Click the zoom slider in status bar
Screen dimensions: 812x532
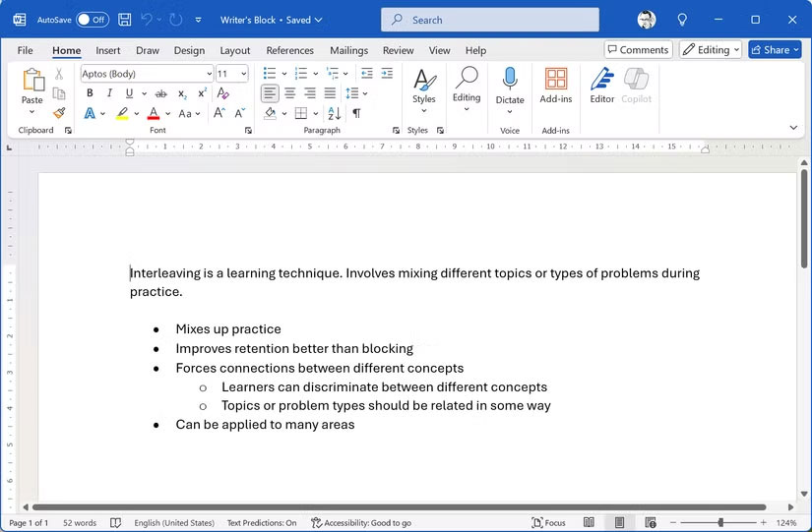pos(720,523)
